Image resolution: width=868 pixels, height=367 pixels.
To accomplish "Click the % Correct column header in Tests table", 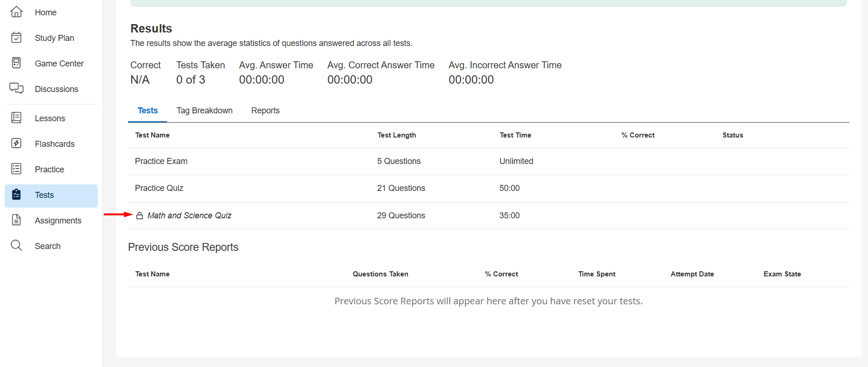I will (x=638, y=135).
